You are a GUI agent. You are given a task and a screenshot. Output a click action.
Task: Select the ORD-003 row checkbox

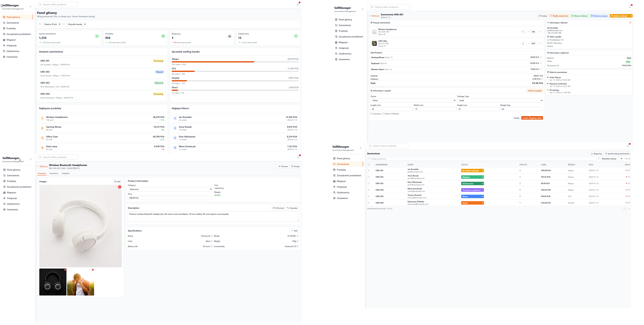(369, 183)
